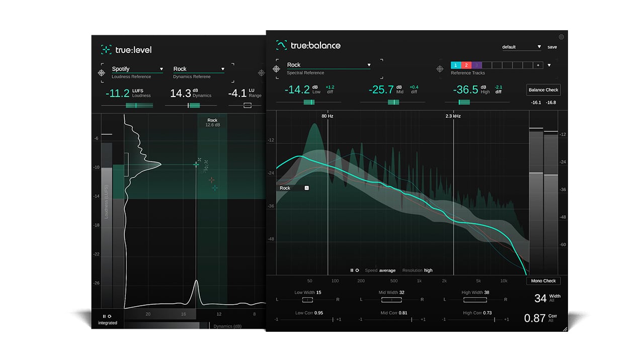Click the 2.3 kHz crossover marker
Screen dimensions: 644x362
click(x=453, y=116)
